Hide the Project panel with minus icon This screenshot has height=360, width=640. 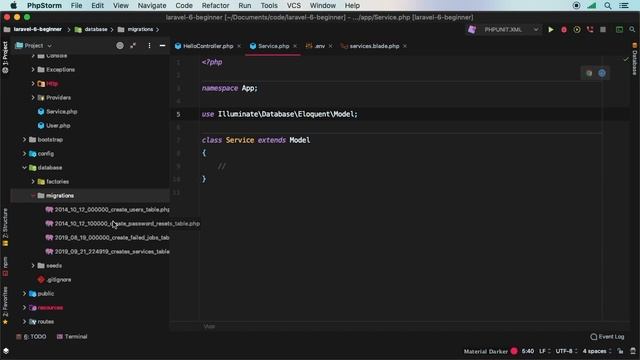(x=162, y=46)
